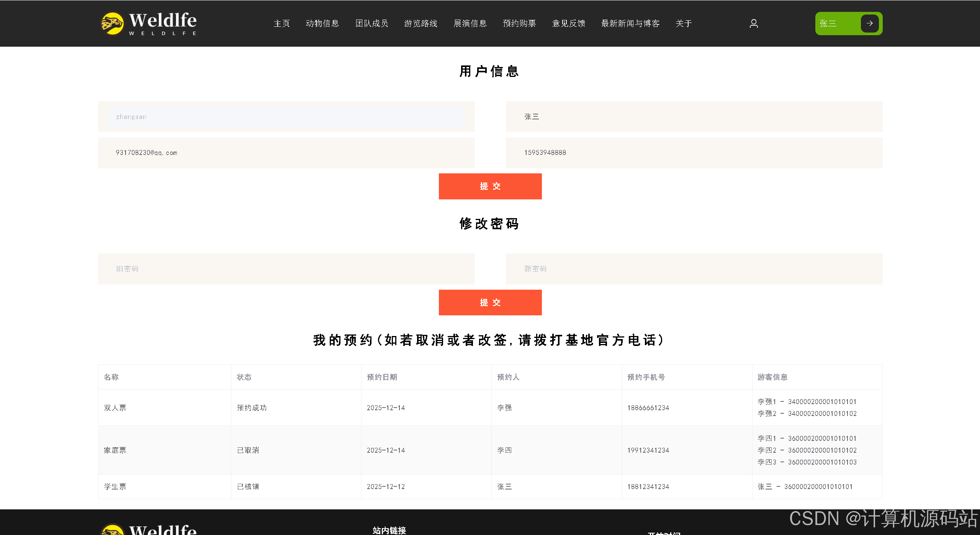The image size is (980, 535).
Task: Click phone number 18866661234
Action: (648, 408)
